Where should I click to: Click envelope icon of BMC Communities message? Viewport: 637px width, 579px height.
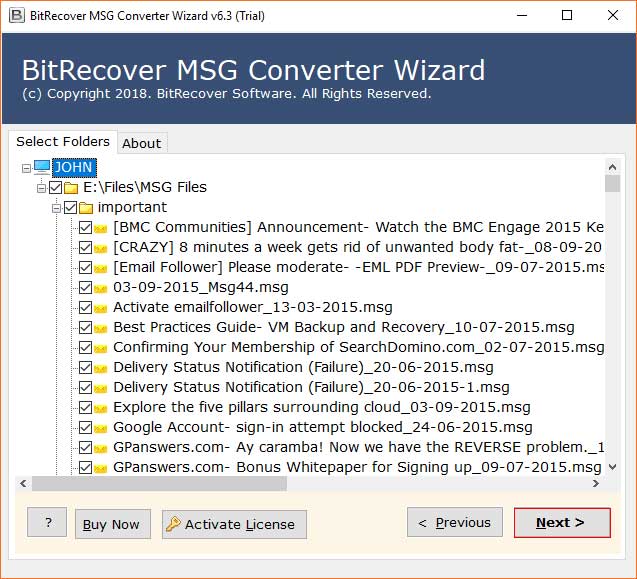pos(100,228)
